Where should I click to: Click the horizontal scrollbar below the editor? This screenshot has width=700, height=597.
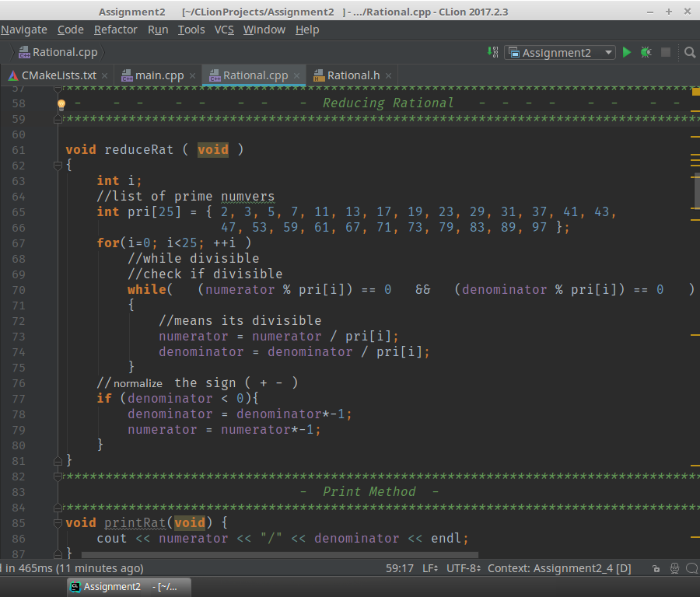[280, 555]
